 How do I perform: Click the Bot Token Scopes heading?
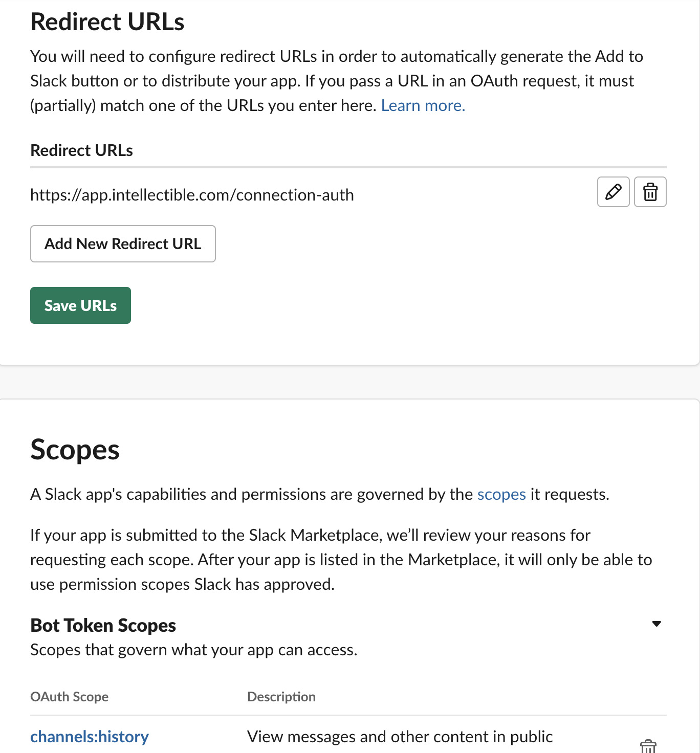tap(103, 625)
